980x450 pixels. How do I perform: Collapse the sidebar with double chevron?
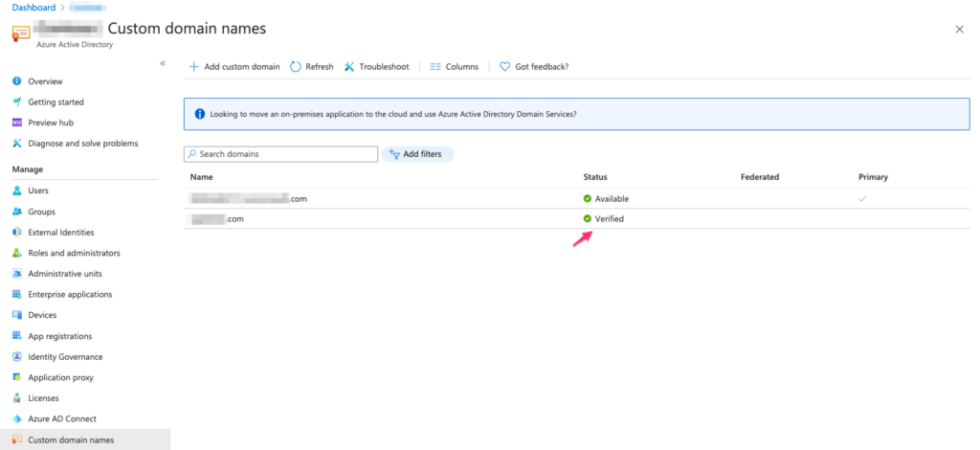tap(163, 63)
